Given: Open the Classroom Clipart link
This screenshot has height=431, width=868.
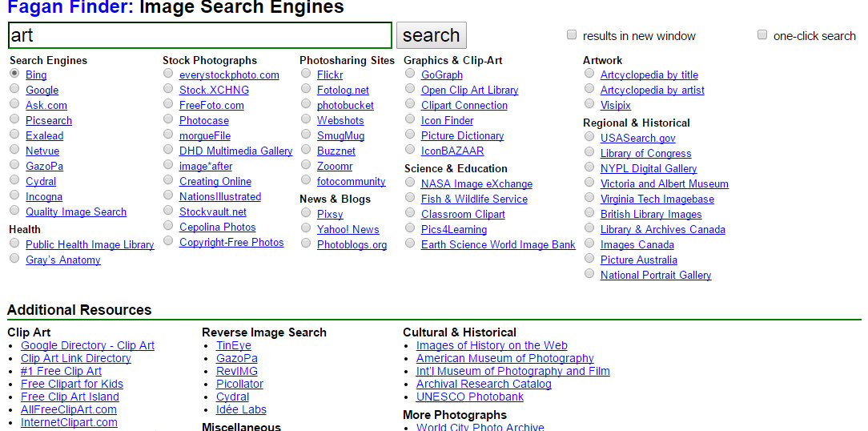Looking at the screenshot, I should tap(463, 214).
